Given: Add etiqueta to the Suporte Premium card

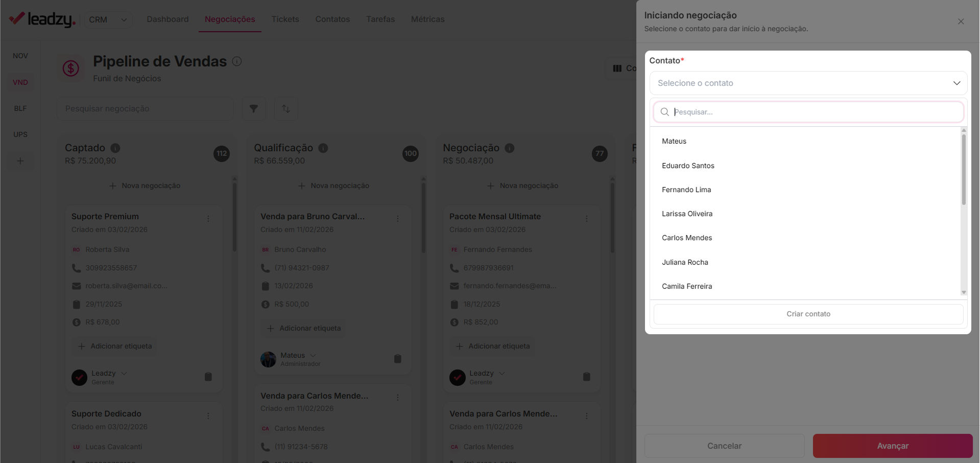Looking at the screenshot, I should click(x=115, y=346).
